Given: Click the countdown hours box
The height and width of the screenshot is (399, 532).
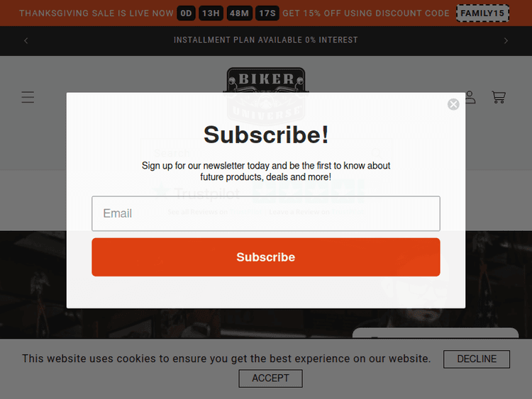Looking at the screenshot, I should point(211,13).
